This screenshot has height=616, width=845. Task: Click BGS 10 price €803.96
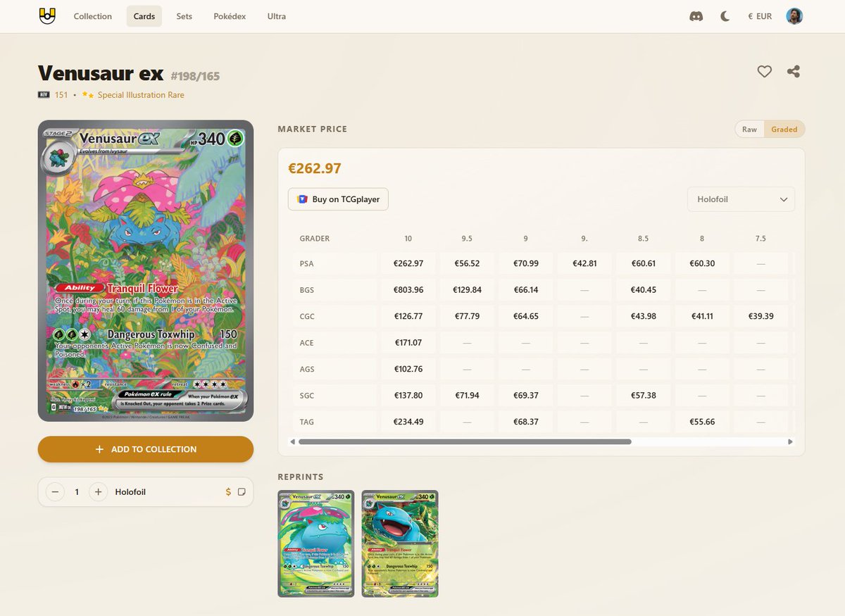coord(408,290)
